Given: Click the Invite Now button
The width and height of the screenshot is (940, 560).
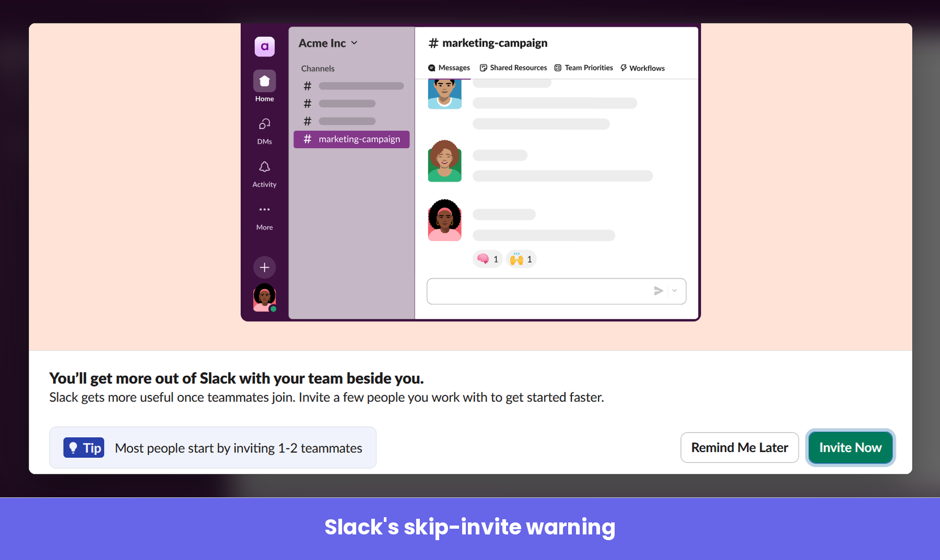Looking at the screenshot, I should coord(850,447).
